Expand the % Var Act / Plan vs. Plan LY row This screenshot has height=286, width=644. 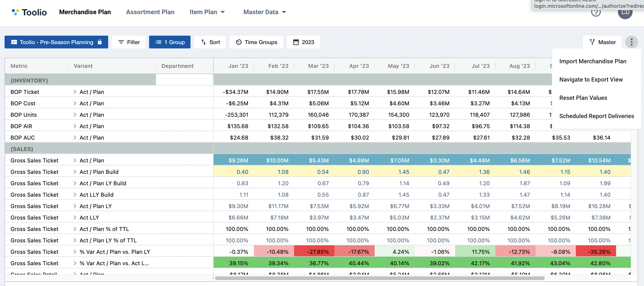pos(75,252)
